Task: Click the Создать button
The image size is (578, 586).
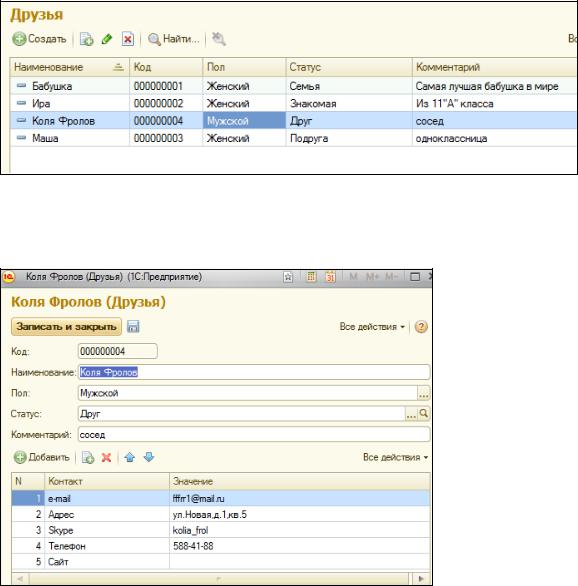Action: pos(39,39)
